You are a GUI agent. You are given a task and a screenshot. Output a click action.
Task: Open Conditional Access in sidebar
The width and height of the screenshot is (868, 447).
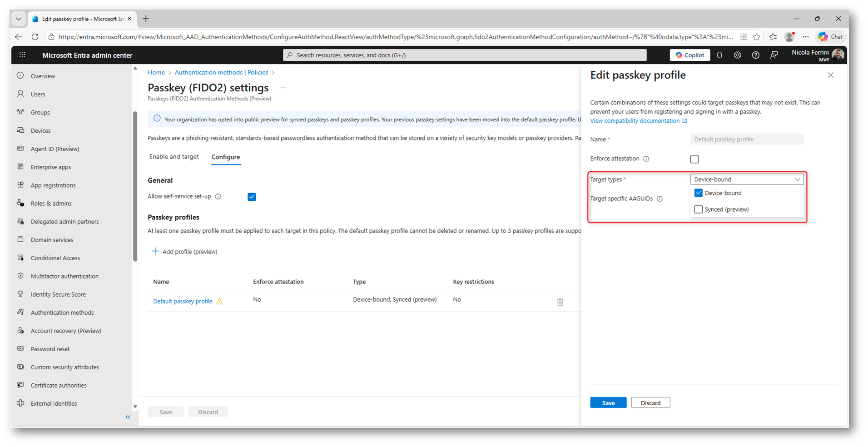pyautogui.click(x=55, y=258)
